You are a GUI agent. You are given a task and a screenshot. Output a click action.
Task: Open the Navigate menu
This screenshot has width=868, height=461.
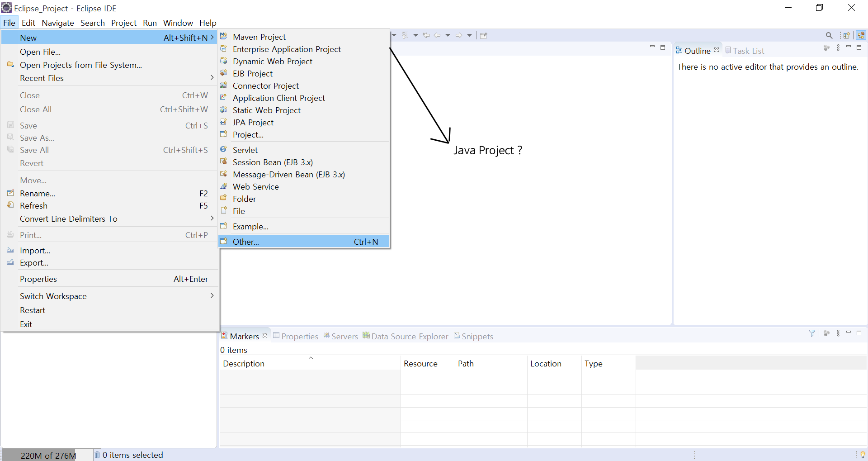pos(58,23)
